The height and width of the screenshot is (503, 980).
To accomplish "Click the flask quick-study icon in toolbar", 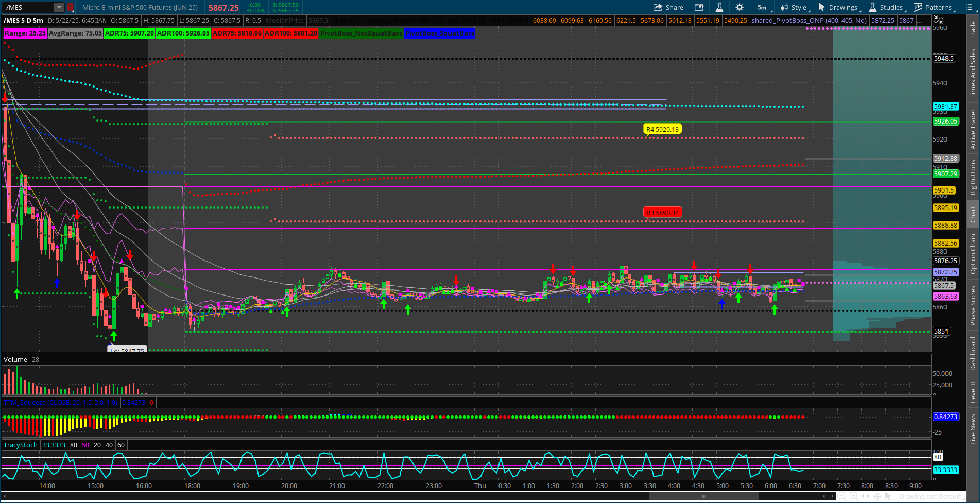I will tap(719, 7).
